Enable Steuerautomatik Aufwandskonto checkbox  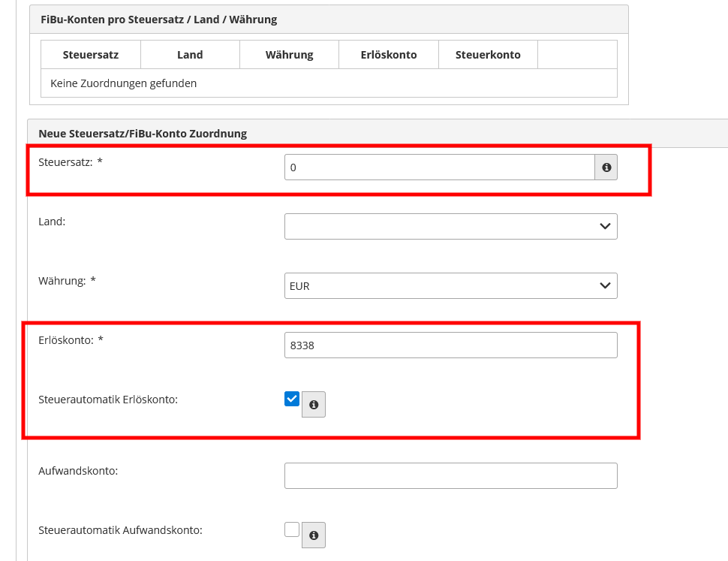pos(291,529)
